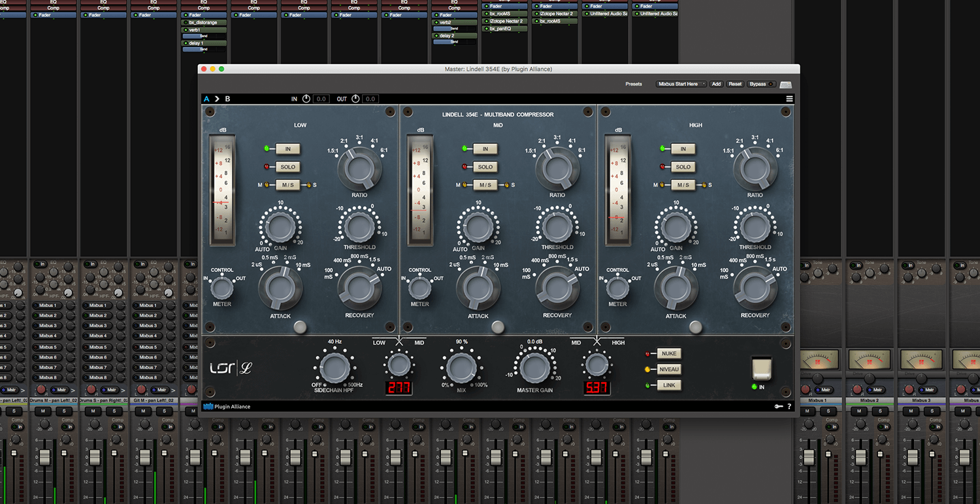Viewport: 980px width, 504px height.
Task: Toggle M/S mode on HIGH band
Action: (683, 185)
